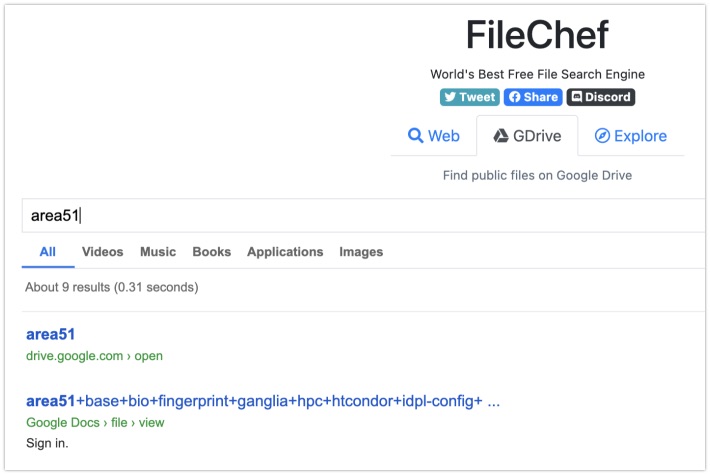Click the Twitter bird icon on Tweet
Image resolution: width=710 pixels, height=475 pixels.
(x=450, y=97)
